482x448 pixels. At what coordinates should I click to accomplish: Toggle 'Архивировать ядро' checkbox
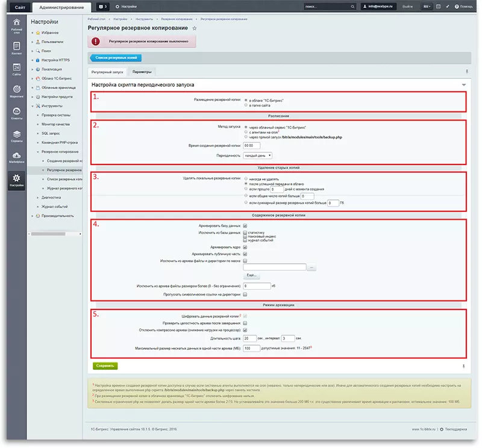(x=245, y=247)
